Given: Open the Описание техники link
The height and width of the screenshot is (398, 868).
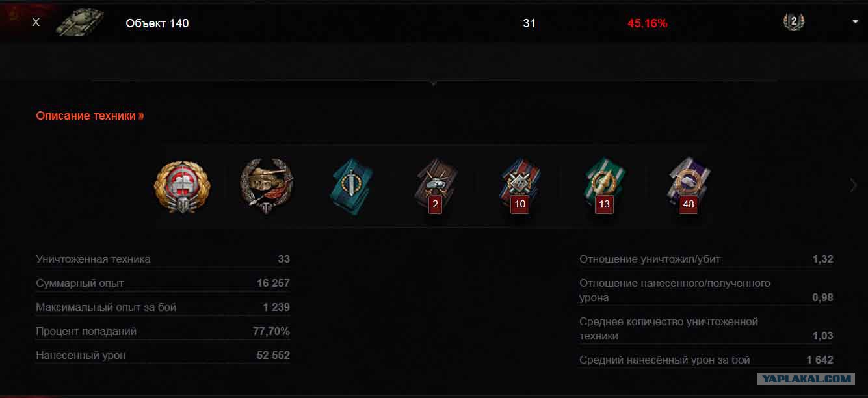Looking at the screenshot, I should point(90,116).
